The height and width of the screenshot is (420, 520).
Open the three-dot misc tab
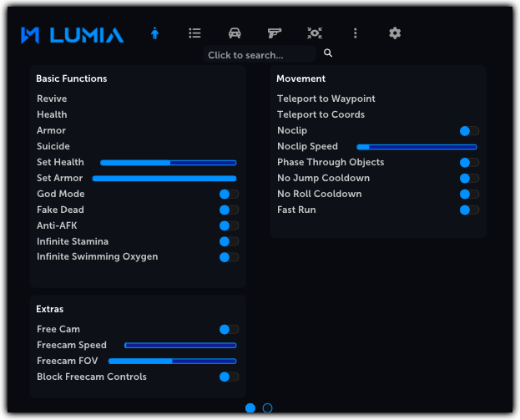[355, 33]
